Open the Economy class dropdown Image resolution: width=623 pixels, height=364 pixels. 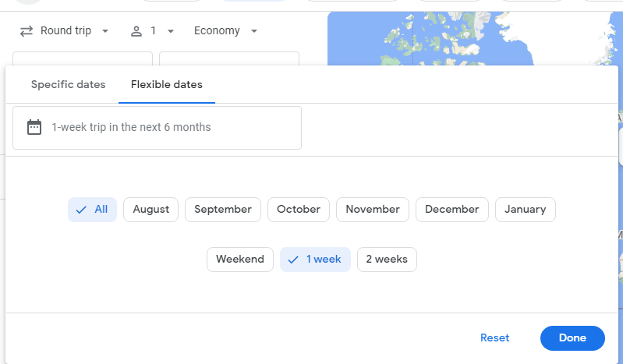(225, 30)
